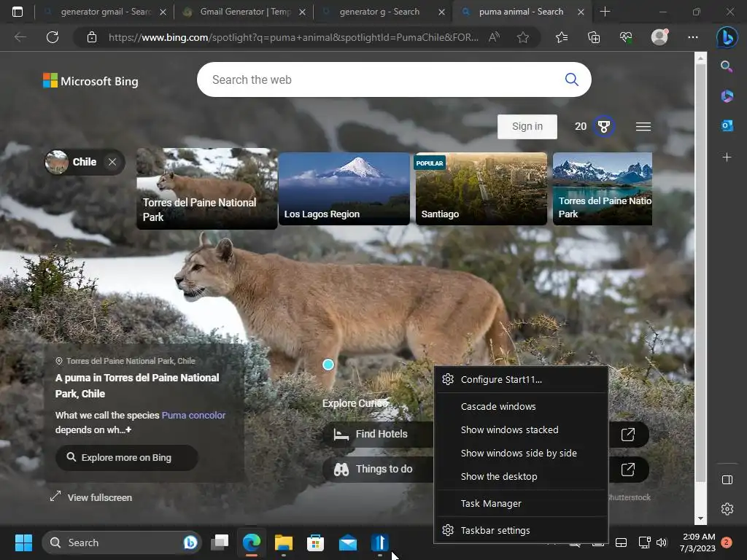Viewport: 747px width, 560px height.
Task: Choose Cascade windows
Action: pyautogui.click(x=520, y=406)
